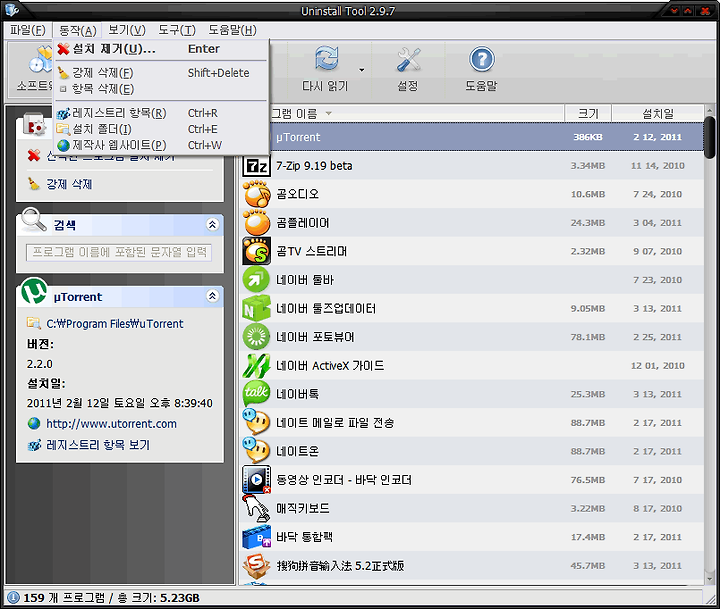Screen dimensions: 720x609
Task: Open the 도움말 question mark toolbar icon
Action: (x=481, y=60)
